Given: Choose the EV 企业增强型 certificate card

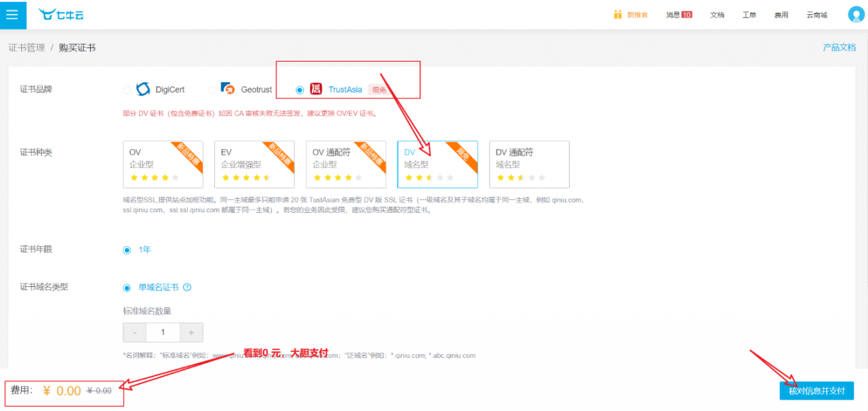Looking at the screenshot, I should click(x=254, y=164).
